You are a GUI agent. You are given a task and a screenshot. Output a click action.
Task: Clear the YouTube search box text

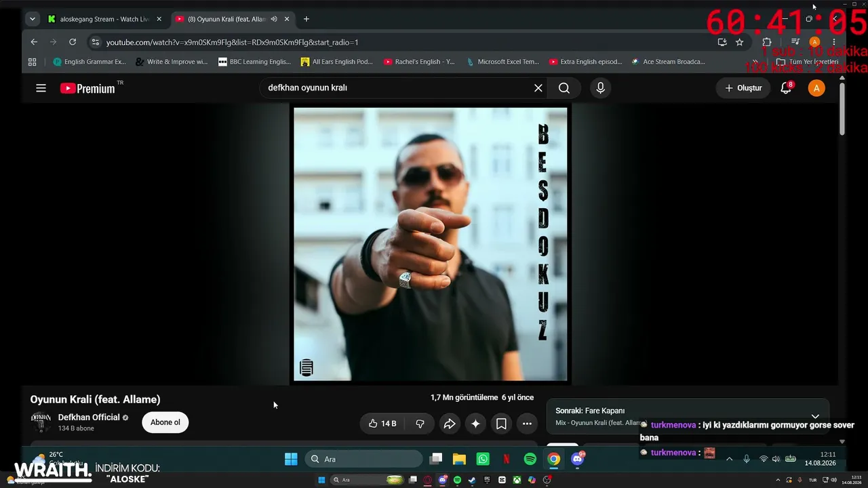click(538, 88)
